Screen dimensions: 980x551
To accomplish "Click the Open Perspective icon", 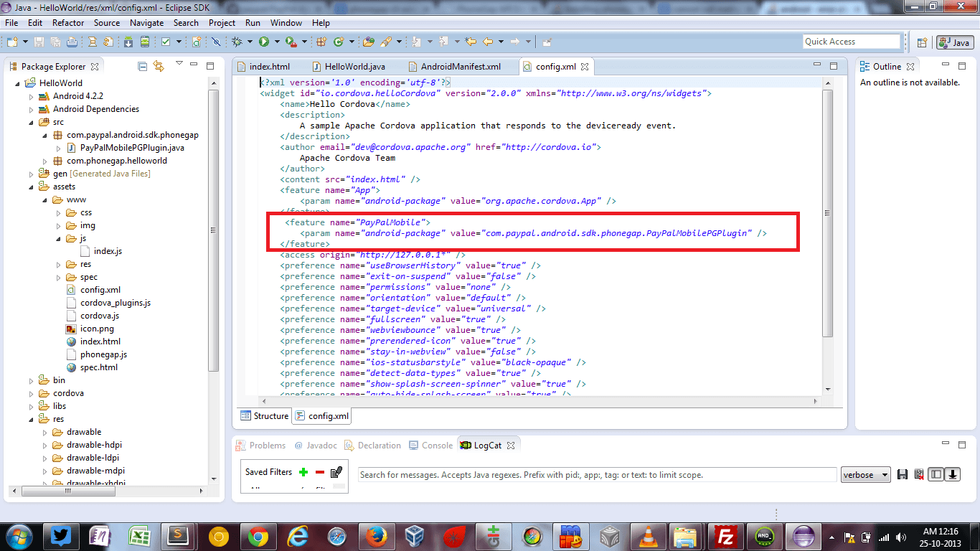I will point(922,42).
